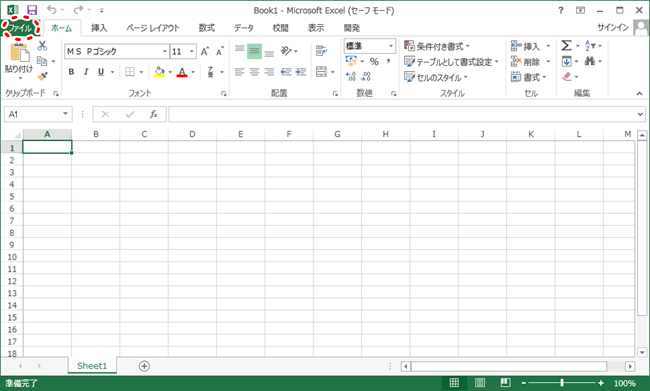Open the ファイル tab

click(20, 28)
